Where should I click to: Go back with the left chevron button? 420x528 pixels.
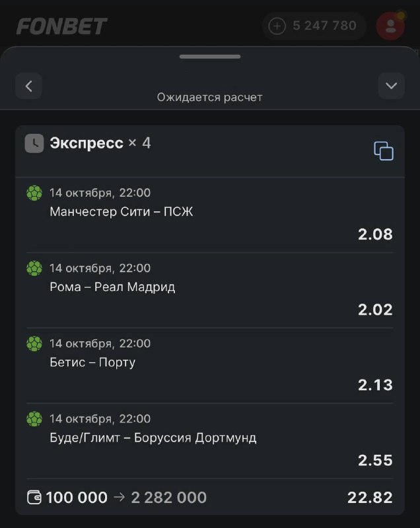click(x=28, y=86)
